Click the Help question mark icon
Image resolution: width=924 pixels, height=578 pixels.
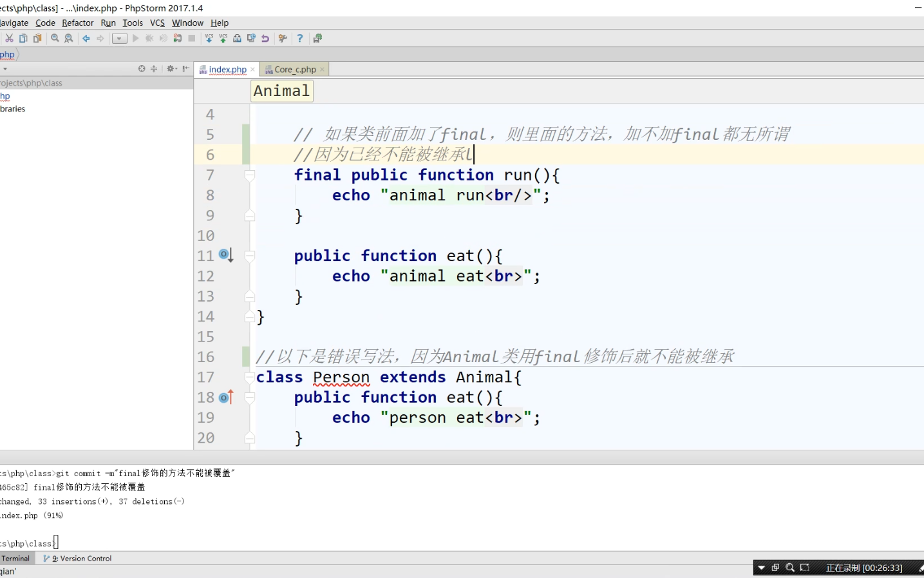[x=300, y=39]
